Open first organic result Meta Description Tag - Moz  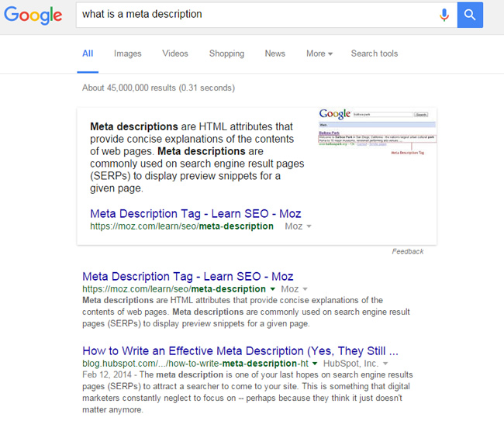tap(188, 276)
